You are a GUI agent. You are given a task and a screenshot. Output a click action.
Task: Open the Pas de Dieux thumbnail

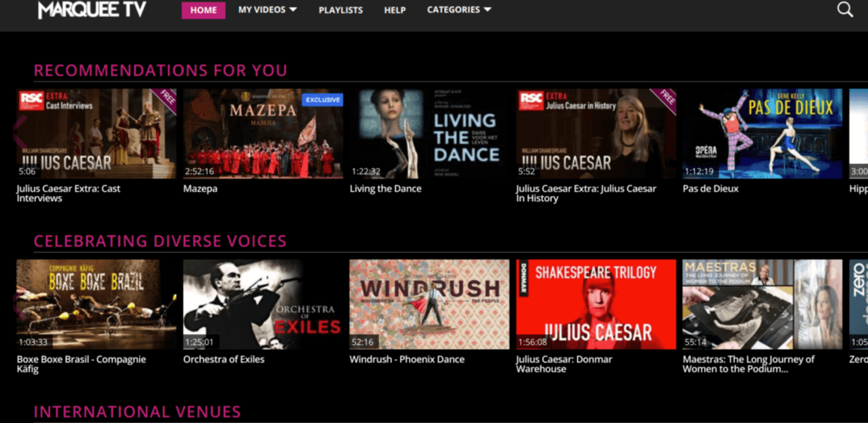pos(763,134)
